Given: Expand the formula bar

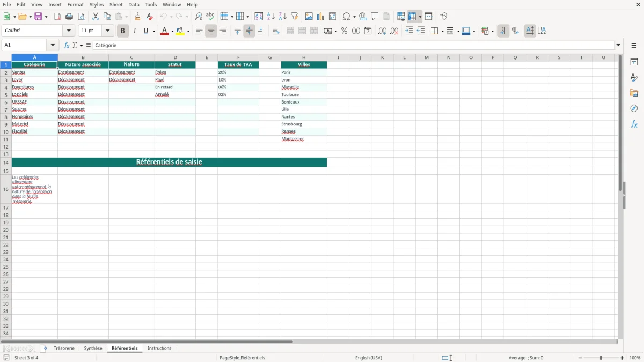Looking at the screenshot, I should [x=618, y=46].
